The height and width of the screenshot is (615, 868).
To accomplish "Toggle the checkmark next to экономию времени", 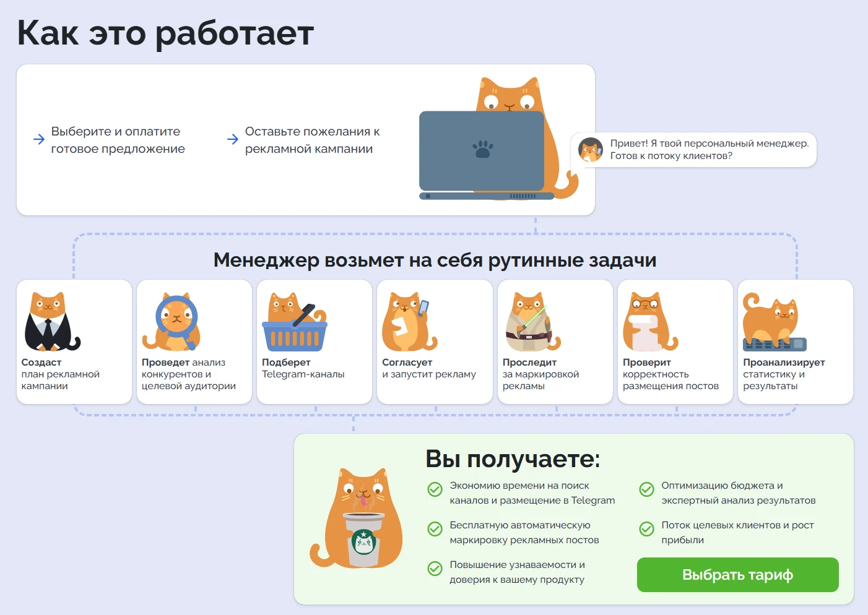I will [x=433, y=489].
